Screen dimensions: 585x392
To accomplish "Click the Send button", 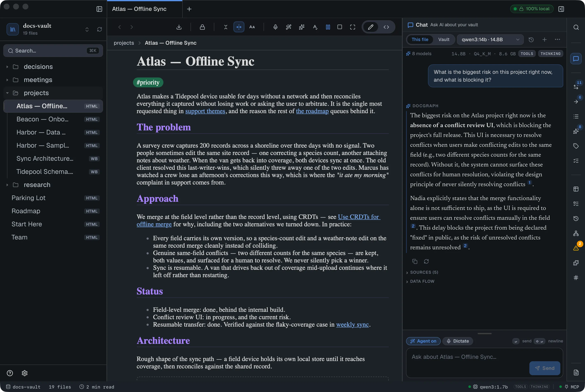I will coord(544,368).
